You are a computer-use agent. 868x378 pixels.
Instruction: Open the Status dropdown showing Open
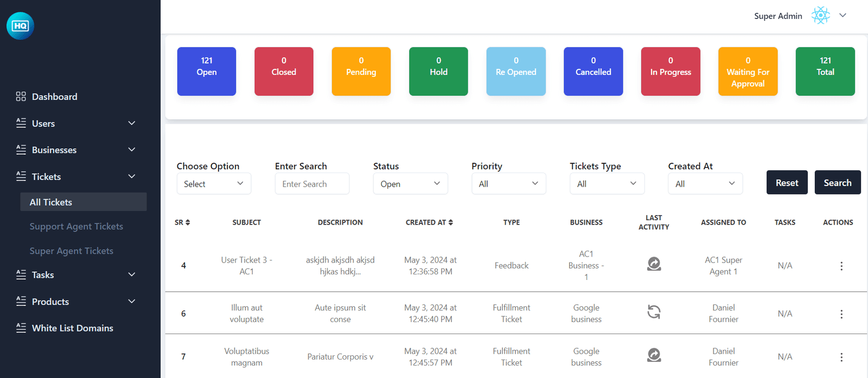410,184
